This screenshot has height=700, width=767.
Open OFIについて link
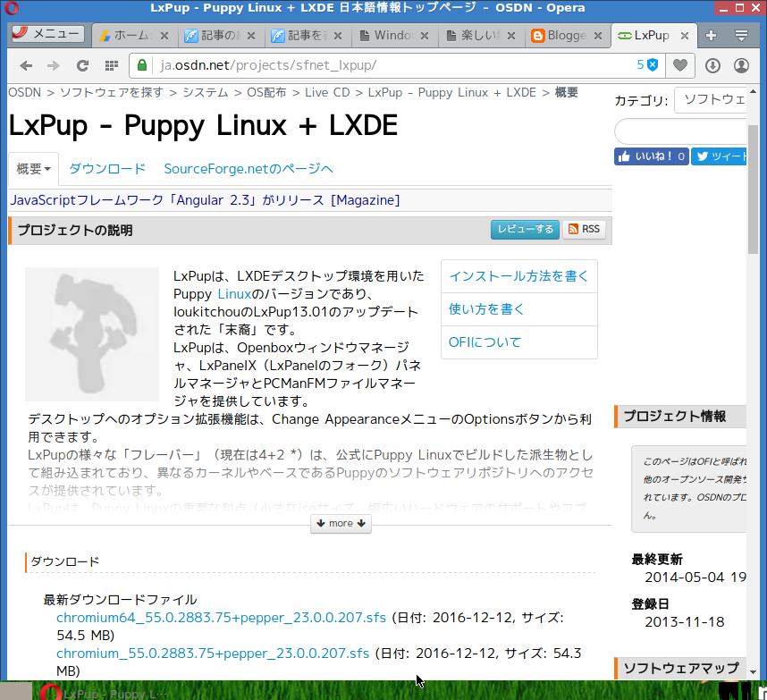(485, 342)
